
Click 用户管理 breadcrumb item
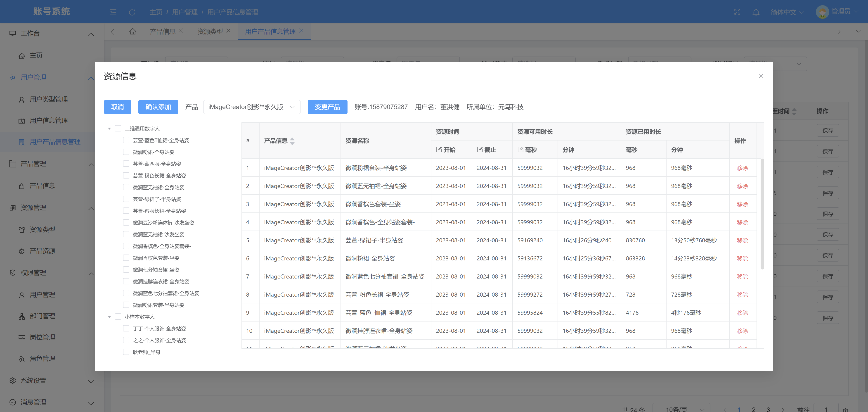coord(185,12)
